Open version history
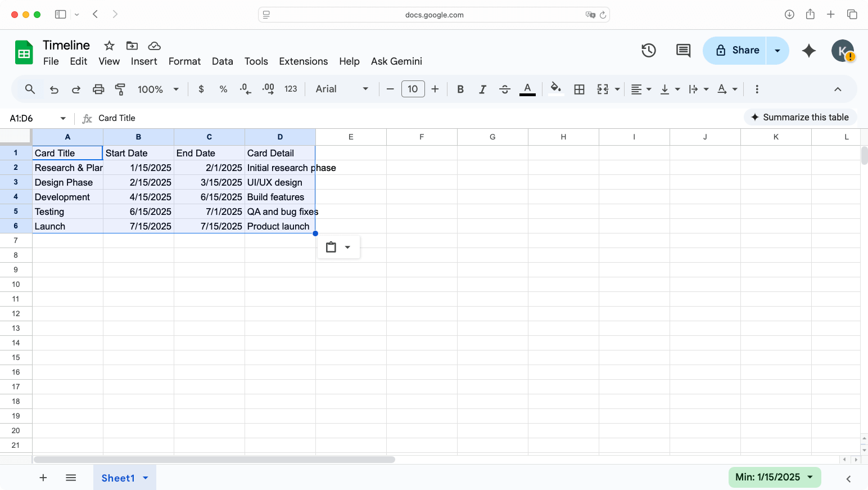868x490 pixels. (648, 51)
